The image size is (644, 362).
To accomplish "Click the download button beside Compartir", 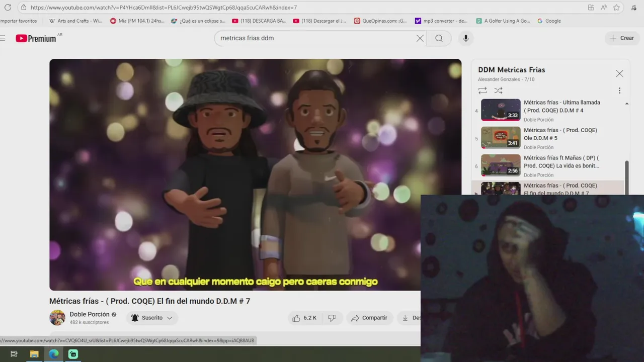I will pos(409,318).
